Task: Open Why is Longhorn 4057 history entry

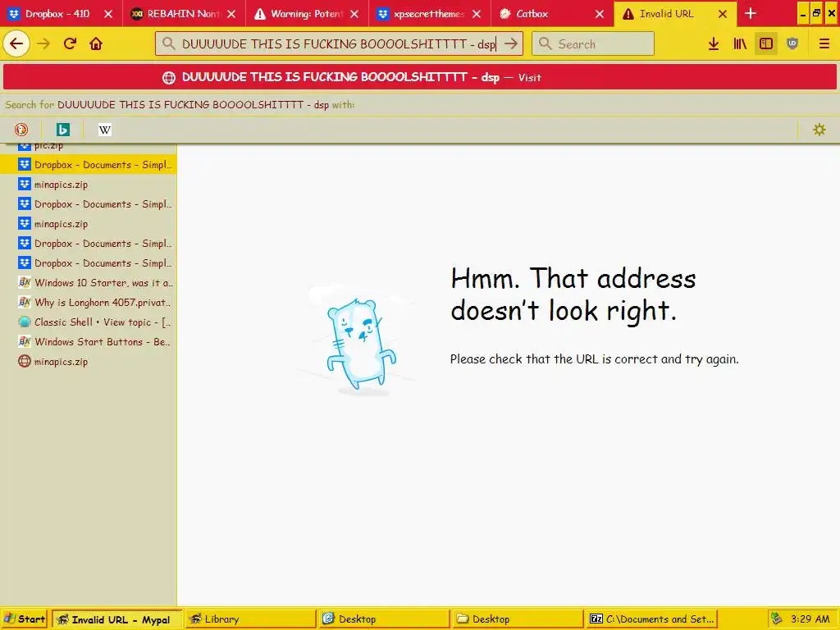Action: [89, 302]
